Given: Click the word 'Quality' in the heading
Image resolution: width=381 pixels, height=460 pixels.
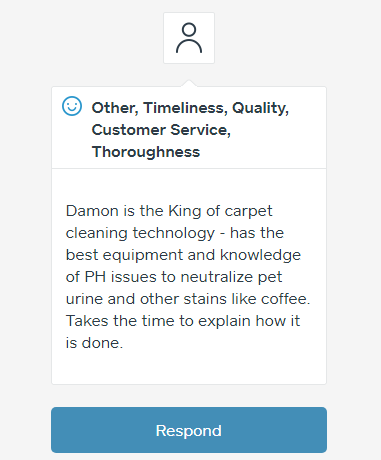Looking at the screenshot, I should tap(260, 109).
